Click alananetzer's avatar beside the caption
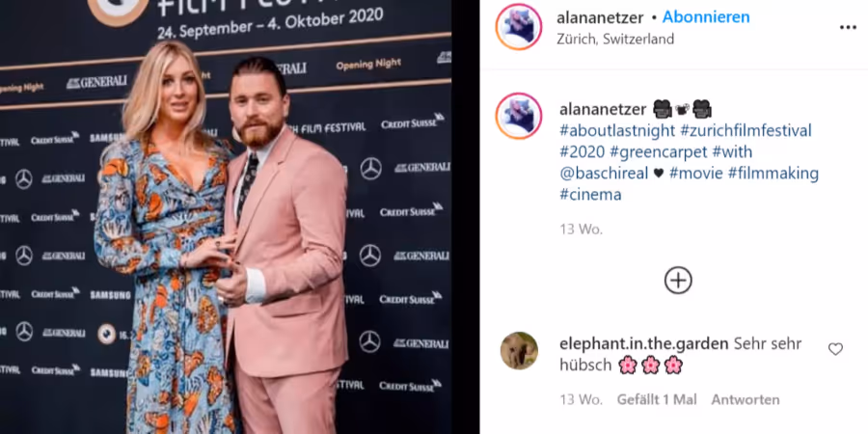The height and width of the screenshot is (434, 868). click(519, 116)
